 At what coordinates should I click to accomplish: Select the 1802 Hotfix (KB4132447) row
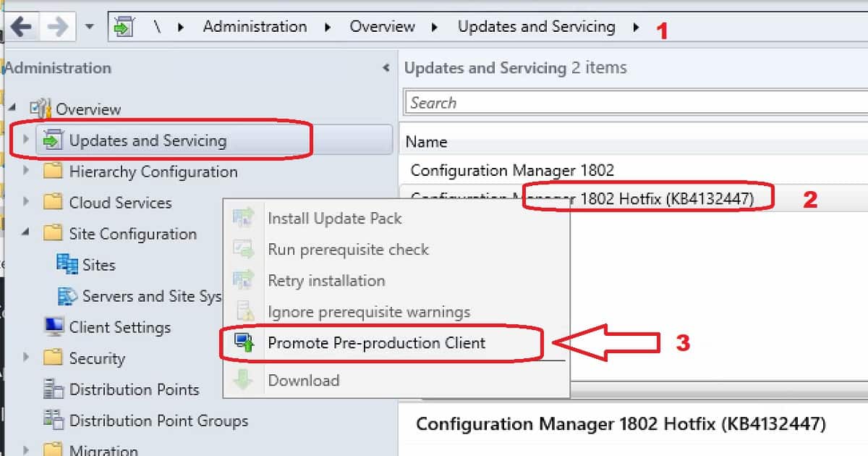point(633,198)
